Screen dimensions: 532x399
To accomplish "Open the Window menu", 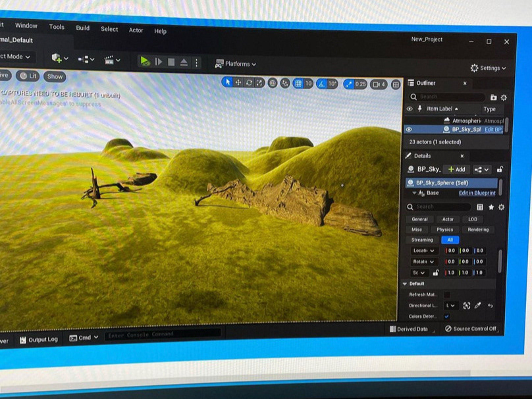I will click(x=26, y=26).
